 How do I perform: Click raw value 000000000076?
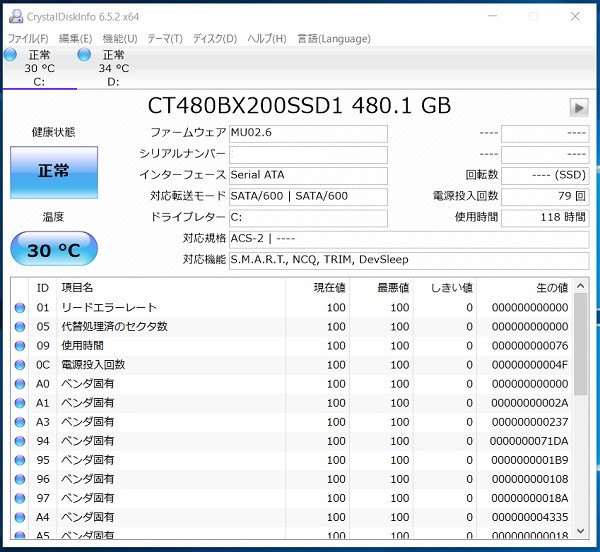[x=530, y=346]
